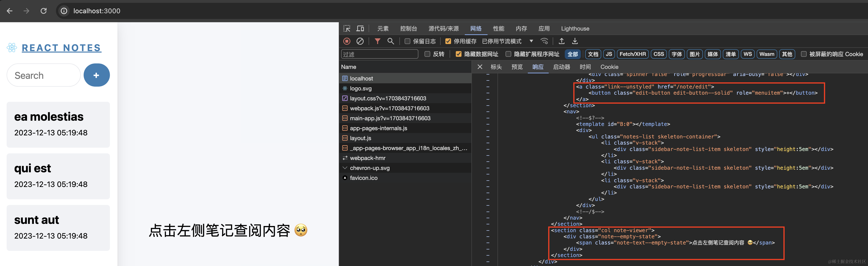Click the Search input field
Viewport: 868px width, 266px height.
[x=44, y=75]
